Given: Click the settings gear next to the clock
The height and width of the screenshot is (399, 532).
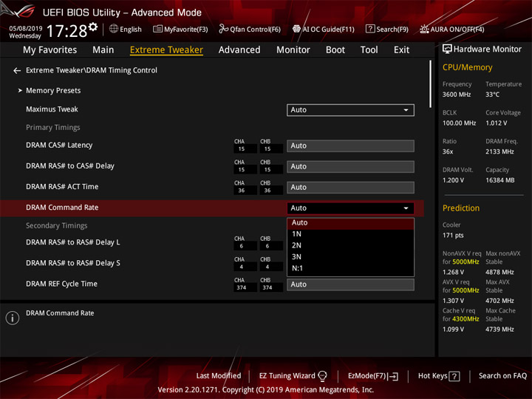Looking at the screenshot, I should (x=93, y=27).
